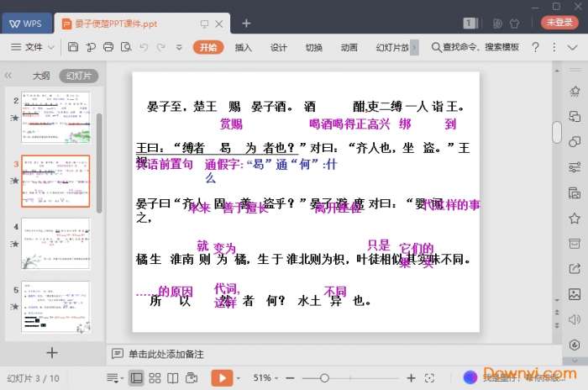Image resolution: width=588 pixels, height=390 pixels.
Task: Click the print icon in the quick toolbar
Action: click(x=108, y=47)
